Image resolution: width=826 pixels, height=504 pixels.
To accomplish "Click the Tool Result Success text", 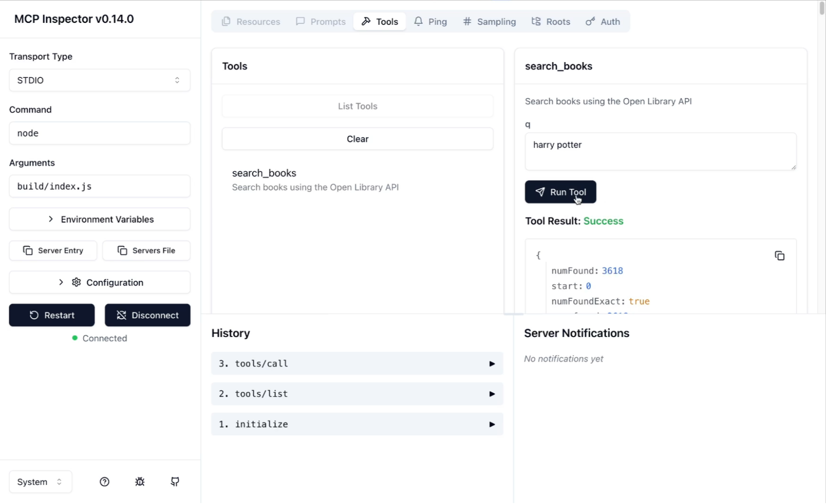I will (x=603, y=221).
